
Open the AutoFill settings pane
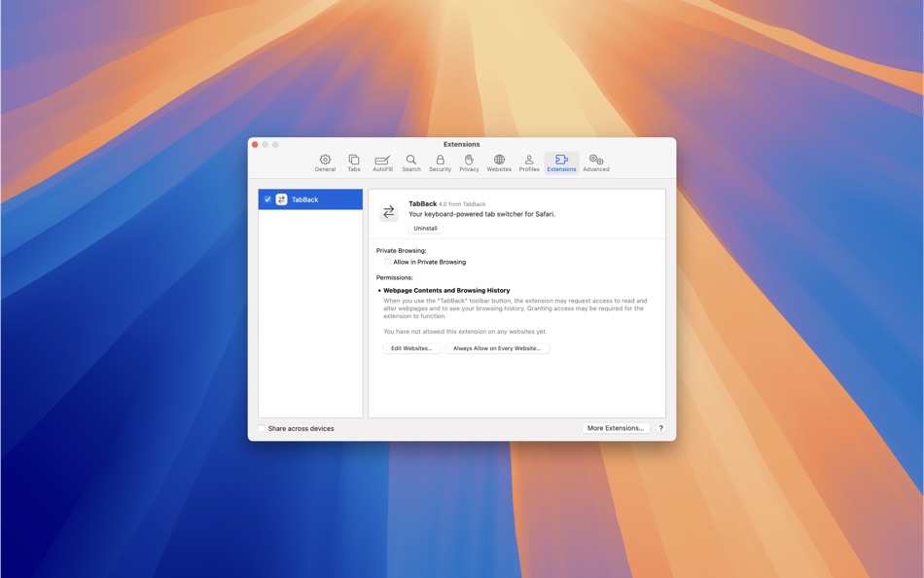pyautogui.click(x=382, y=163)
